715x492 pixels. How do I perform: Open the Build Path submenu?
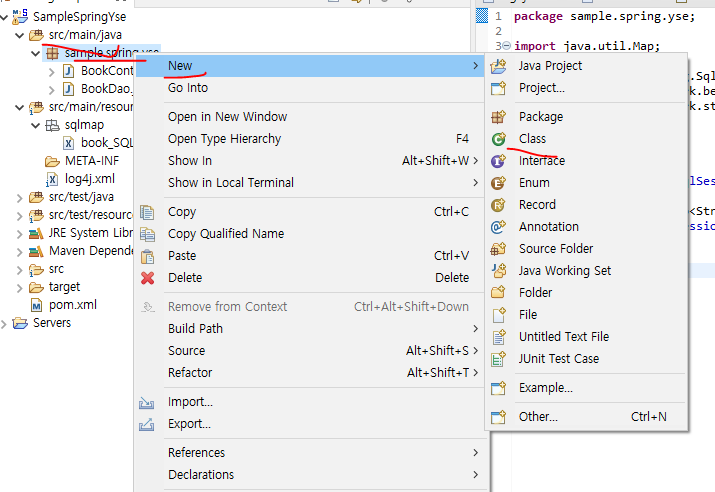[x=310, y=329]
